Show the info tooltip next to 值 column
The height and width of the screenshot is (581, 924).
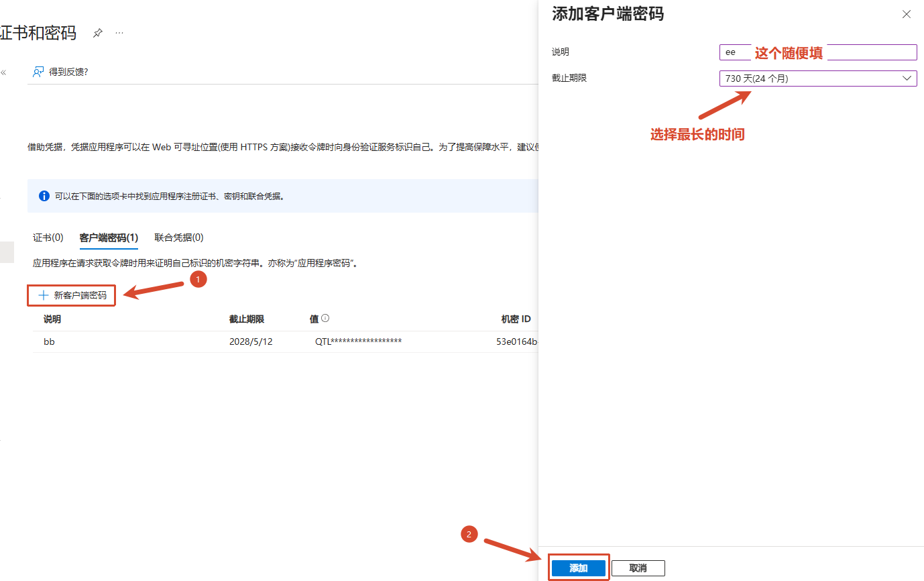click(325, 319)
